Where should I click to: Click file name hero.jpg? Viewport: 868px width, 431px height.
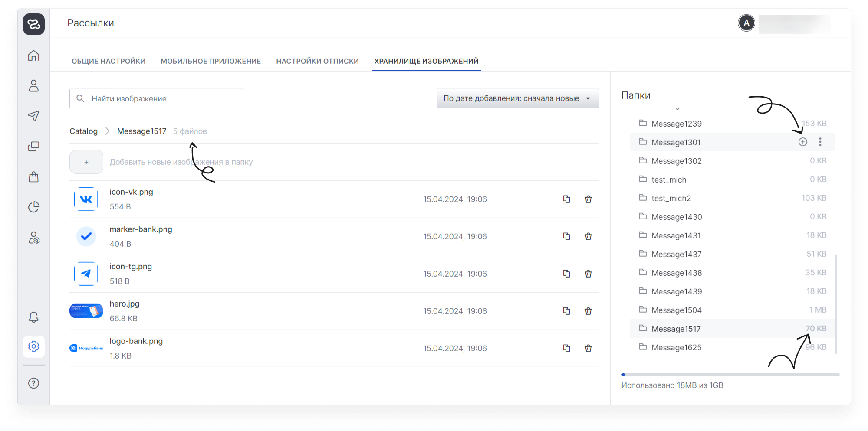point(125,304)
